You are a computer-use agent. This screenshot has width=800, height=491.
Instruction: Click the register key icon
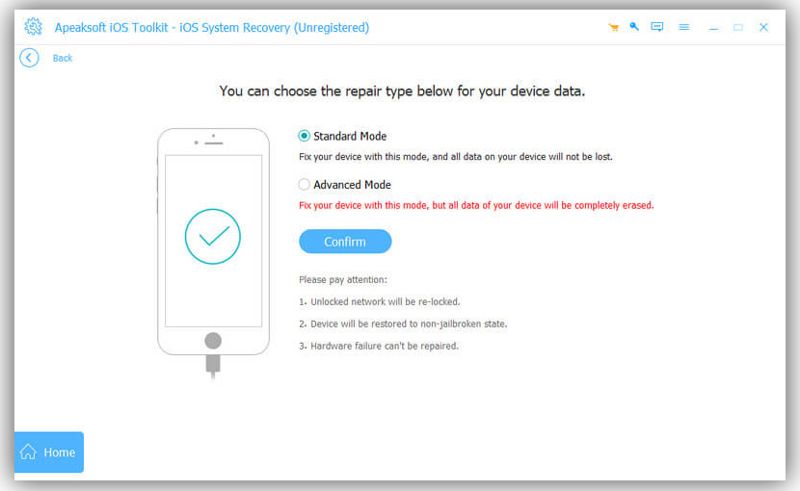click(634, 27)
